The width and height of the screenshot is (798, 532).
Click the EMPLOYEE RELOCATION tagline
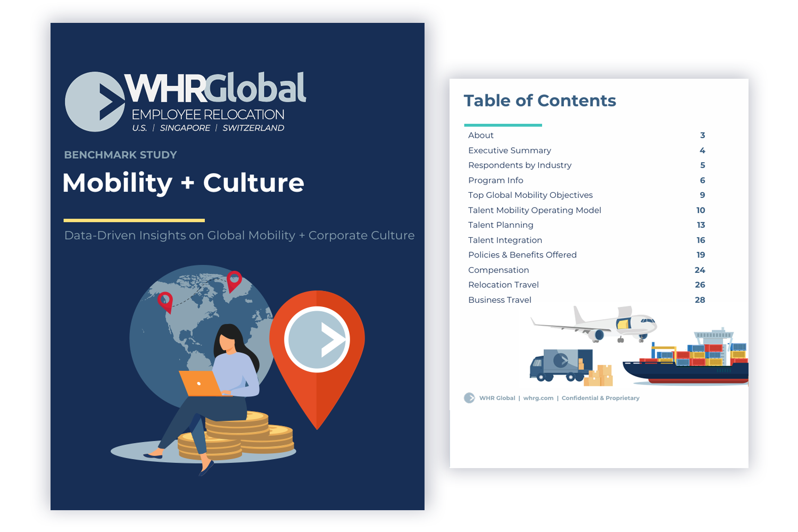208,114
